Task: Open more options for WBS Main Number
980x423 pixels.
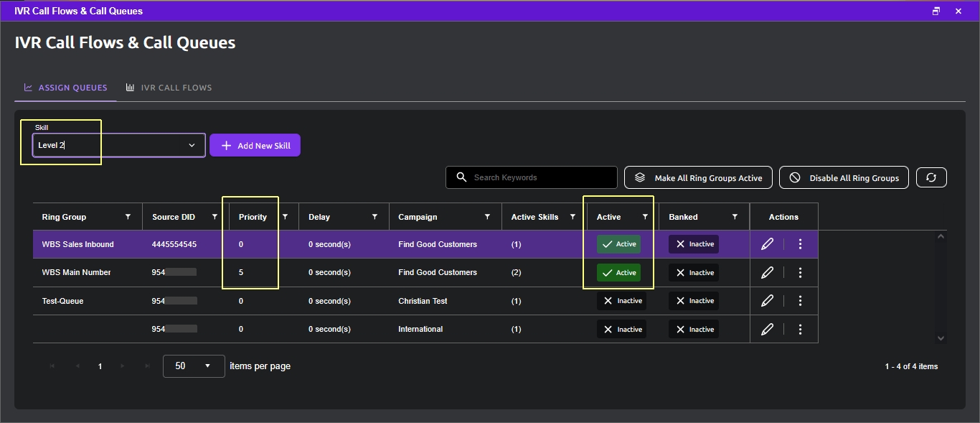Action: click(800, 272)
